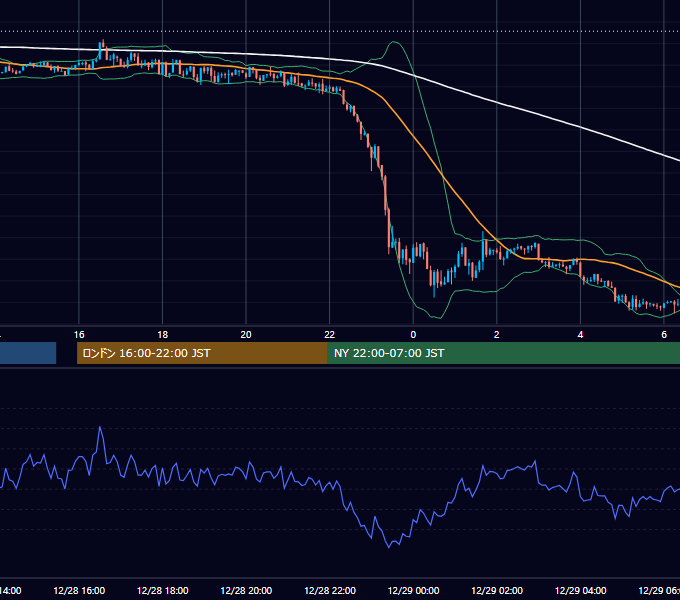680x600 pixels.
Task: Click the 18 label on price chart axis
Action: coord(163,335)
